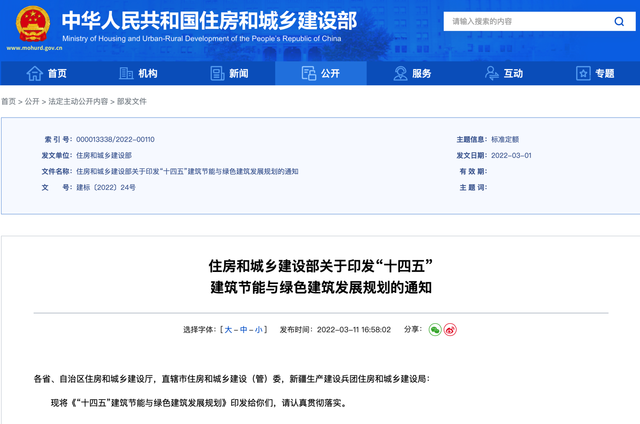Click the 新闻 newspaper icon

(x=217, y=73)
